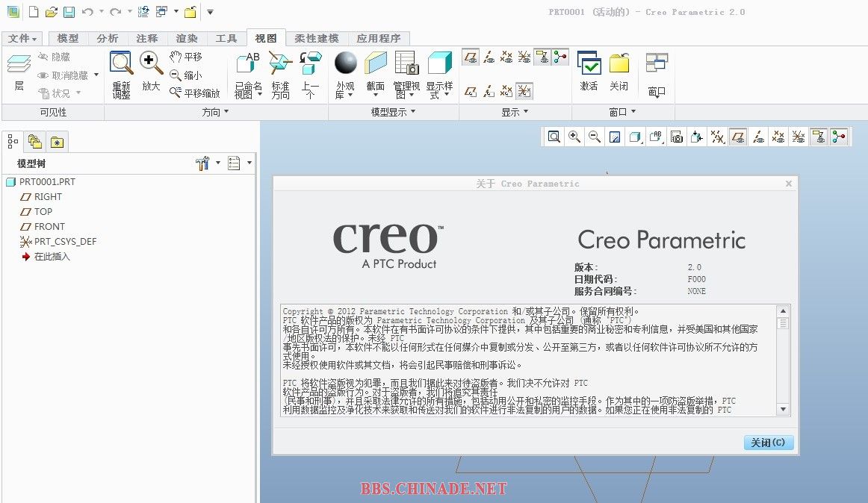868x503 pixels.
Task: Toggle point display in ribbon 显示 group
Action: click(506, 57)
